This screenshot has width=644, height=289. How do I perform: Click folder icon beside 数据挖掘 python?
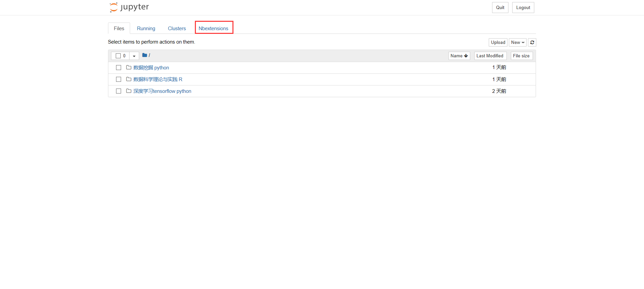pyautogui.click(x=128, y=67)
